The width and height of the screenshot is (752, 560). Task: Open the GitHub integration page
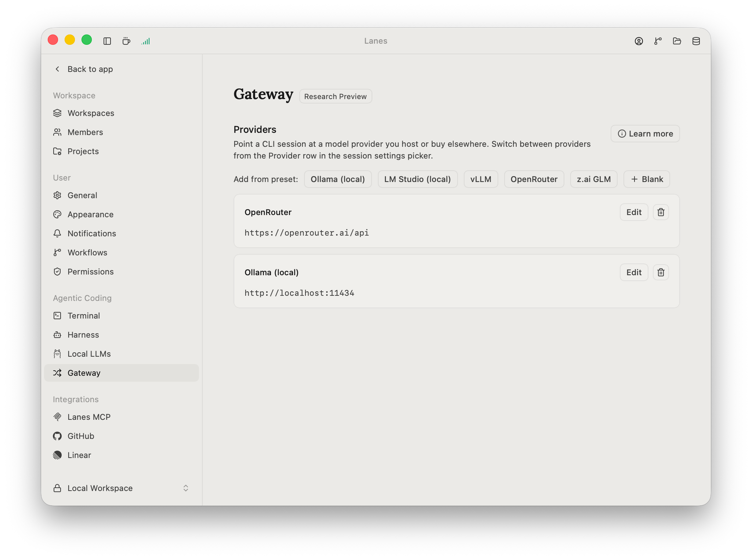pos(122,436)
